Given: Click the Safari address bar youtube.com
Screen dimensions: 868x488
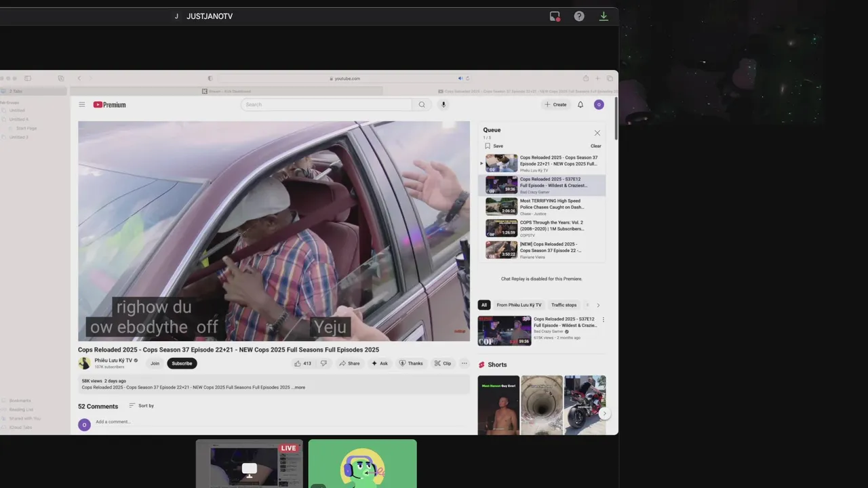Looking at the screenshot, I should [344, 79].
